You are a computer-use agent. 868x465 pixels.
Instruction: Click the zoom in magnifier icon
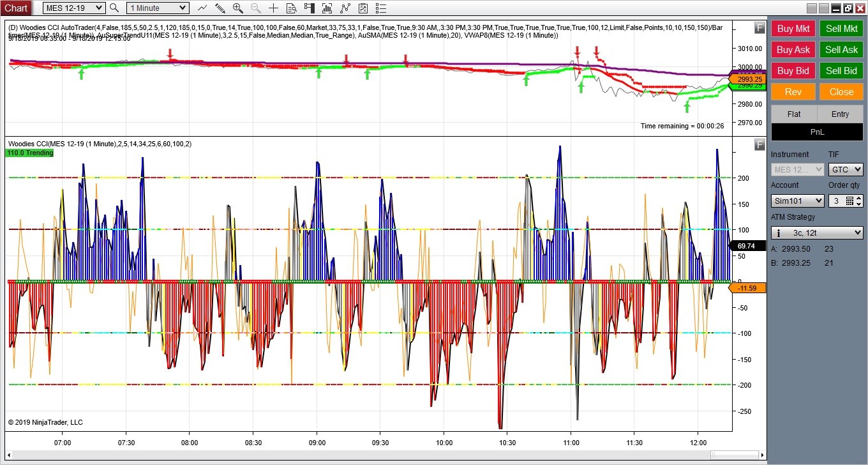click(x=238, y=8)
